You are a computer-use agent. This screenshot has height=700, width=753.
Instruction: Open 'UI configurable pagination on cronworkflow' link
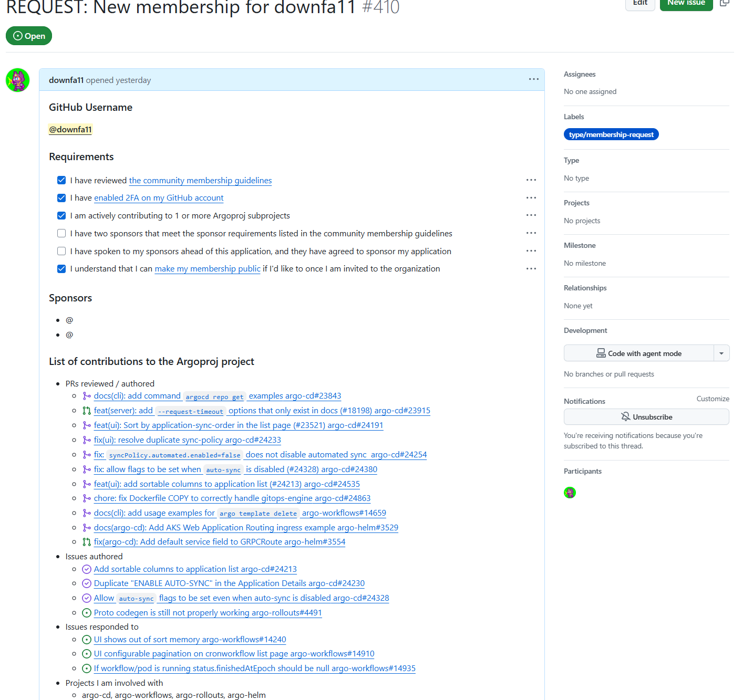tap(234, 654)
